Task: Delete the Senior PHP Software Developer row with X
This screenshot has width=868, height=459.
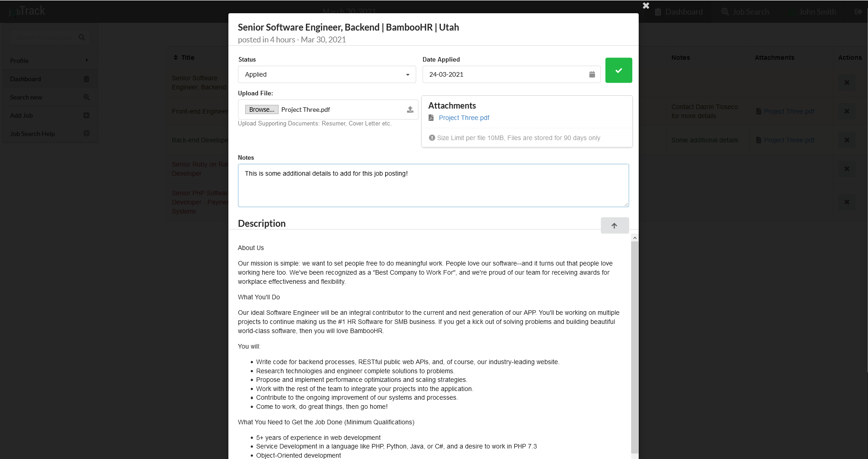Action: (847, 202)
